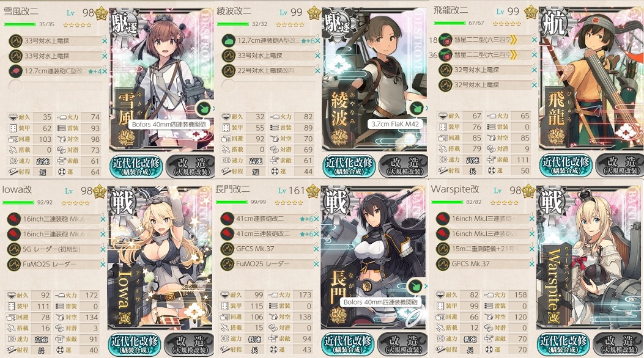Open extra slot icon on 雪風改二's card

click(x=203, y=109)
